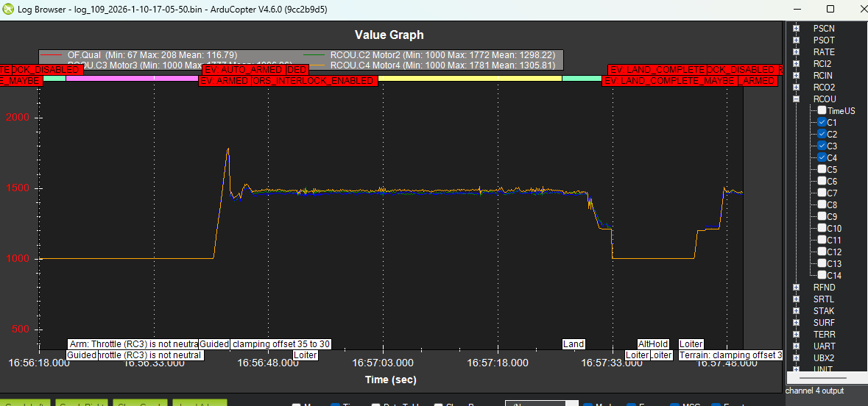Uncheck the C1 channel checkbox
The height and width of the screenshot is (406, 868).
(822, 122)
